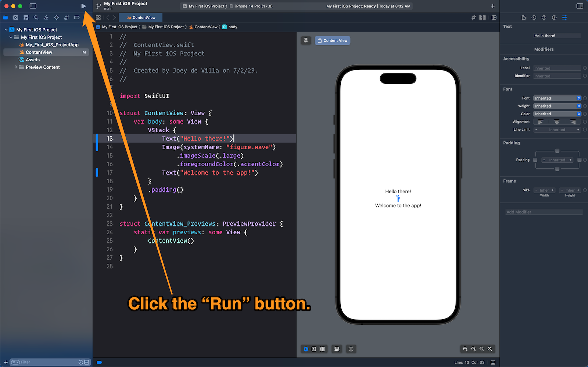Open the iPhone 14 Pro device selector
The image size is (588, 367).
coord(251,6)
